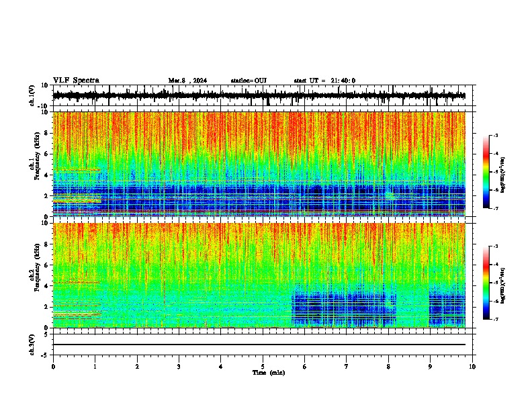Click the "8" kHz tick of ch.1 spectrogram

click(x=46, y=133)
